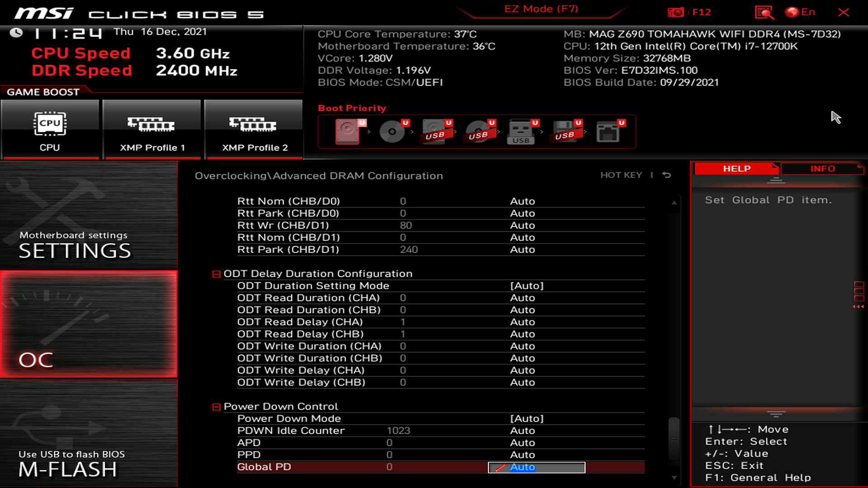
Task: Click the help panel bottom collapse handle
Action: (x=776, y=414)
